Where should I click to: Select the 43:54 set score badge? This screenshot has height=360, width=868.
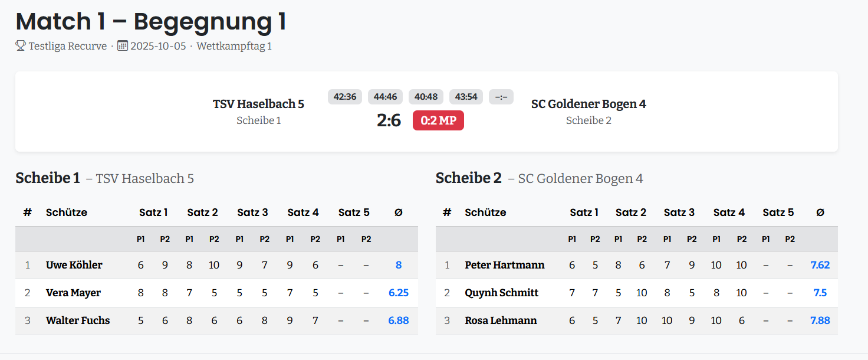[x=466, y=97]
